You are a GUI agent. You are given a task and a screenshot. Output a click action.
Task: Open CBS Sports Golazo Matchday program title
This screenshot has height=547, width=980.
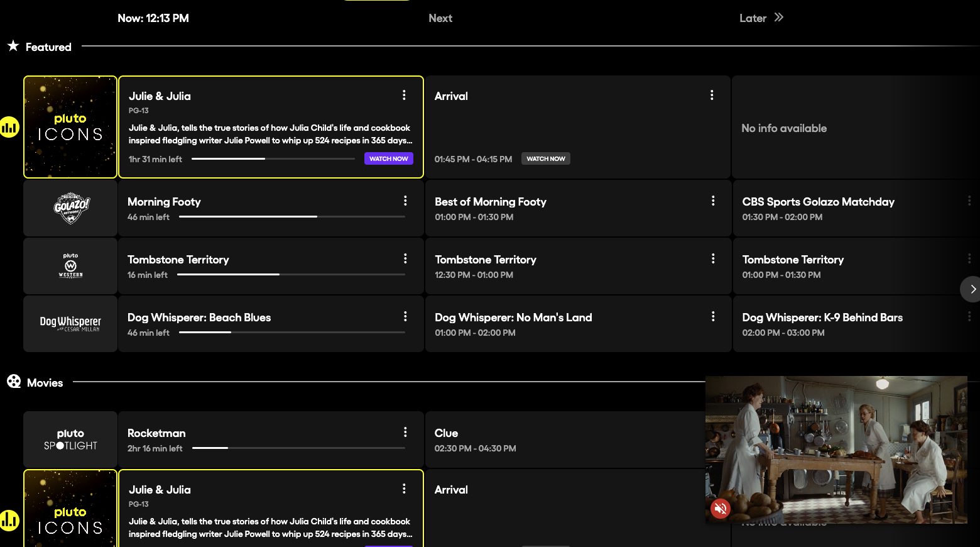click(x=819, y=202)
